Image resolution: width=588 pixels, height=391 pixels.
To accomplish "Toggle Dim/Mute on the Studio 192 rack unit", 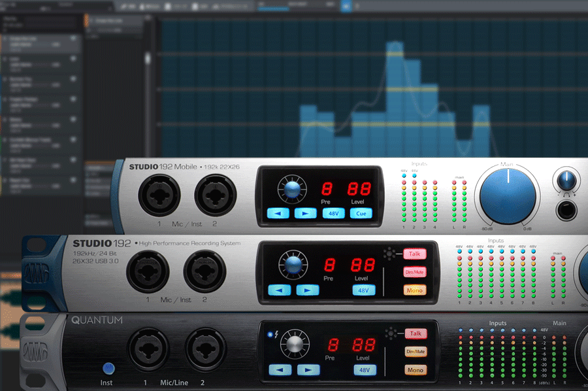I will pos(414,272).
